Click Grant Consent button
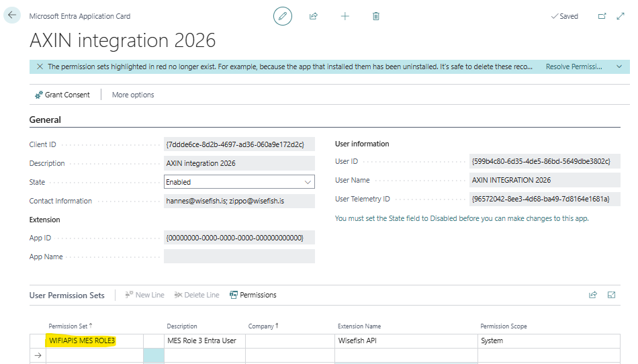Viewport: 638px width, 364px height. pyautogui.click(x=62, y=95)
